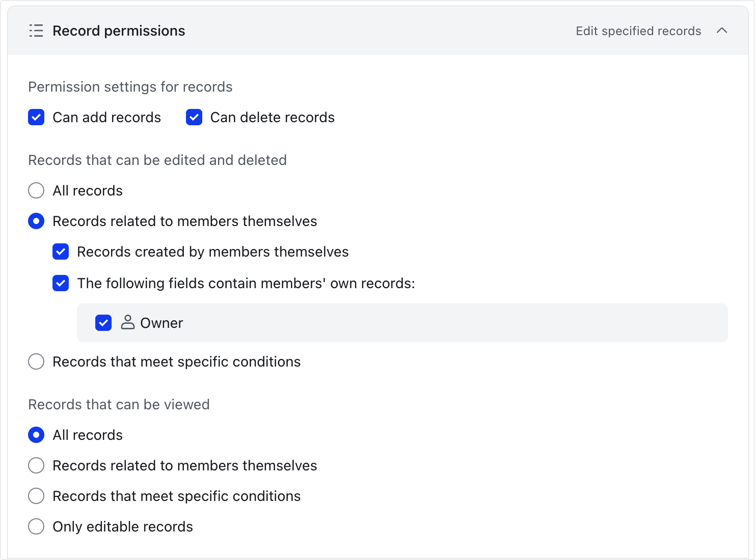Click the Owner label text

tap(161, 323)
